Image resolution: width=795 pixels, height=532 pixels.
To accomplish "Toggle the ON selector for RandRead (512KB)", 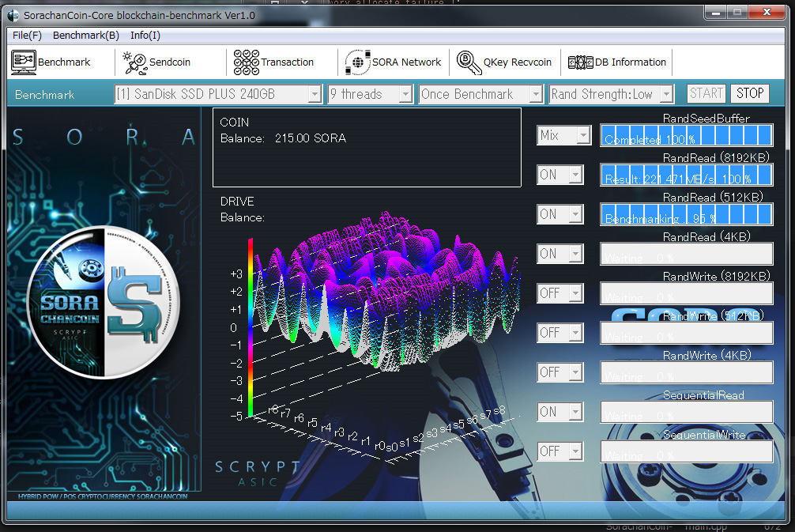I will (x=560, y=214).
